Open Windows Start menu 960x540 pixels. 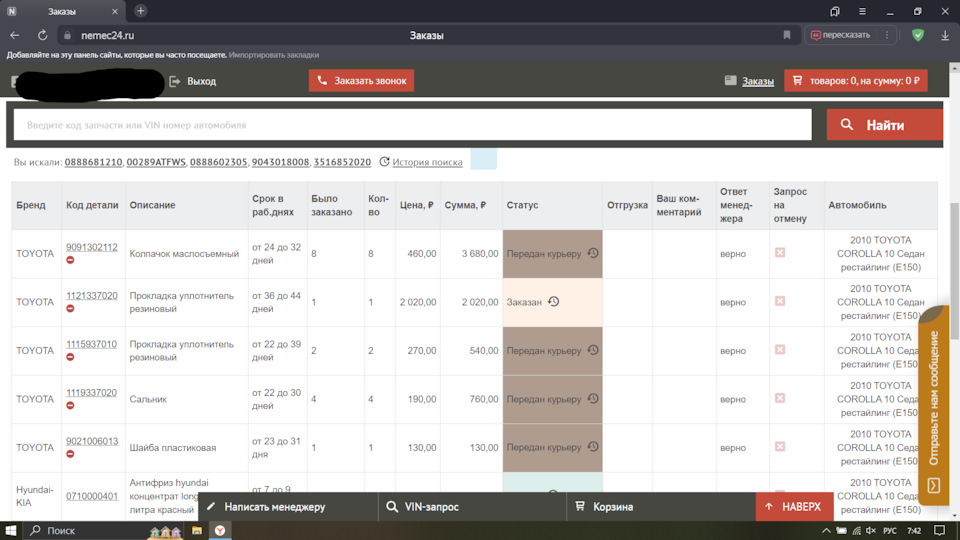pos(10,530)
